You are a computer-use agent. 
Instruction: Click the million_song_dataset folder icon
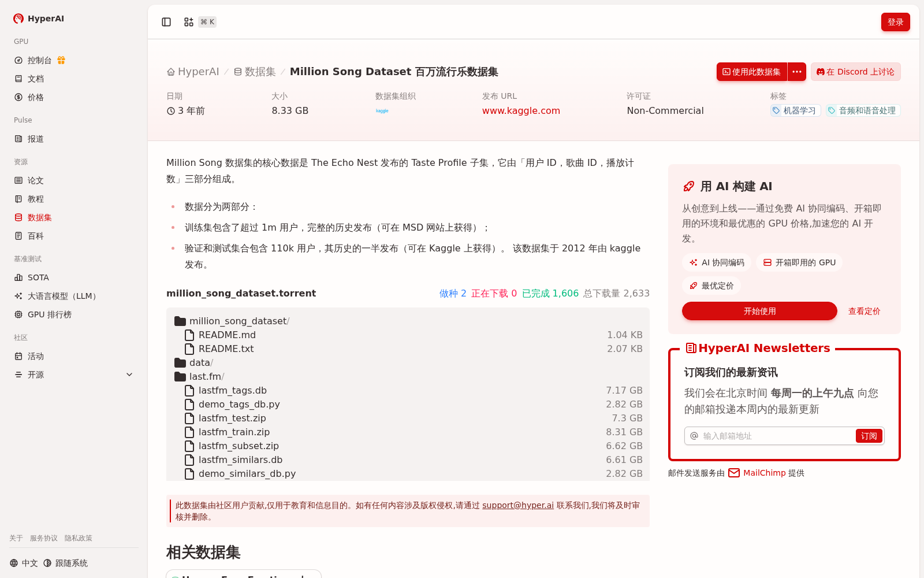[180, 321]
